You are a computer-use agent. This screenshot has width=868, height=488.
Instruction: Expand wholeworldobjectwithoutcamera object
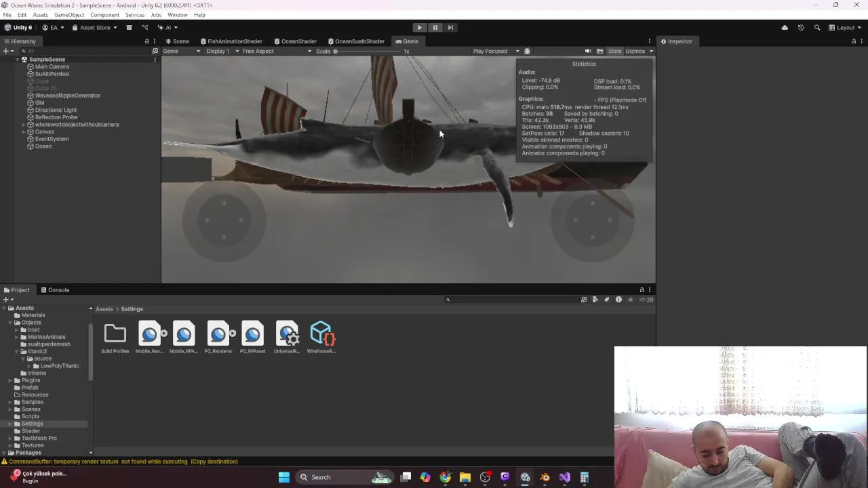24,125
